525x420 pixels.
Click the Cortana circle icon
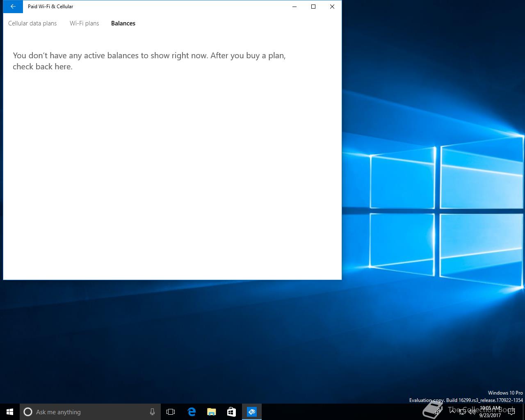28,412
